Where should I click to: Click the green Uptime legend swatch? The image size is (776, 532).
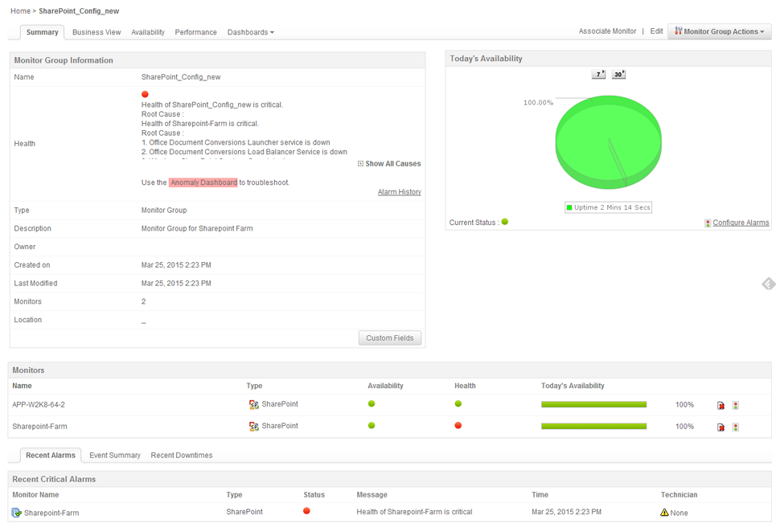point(569,207)
